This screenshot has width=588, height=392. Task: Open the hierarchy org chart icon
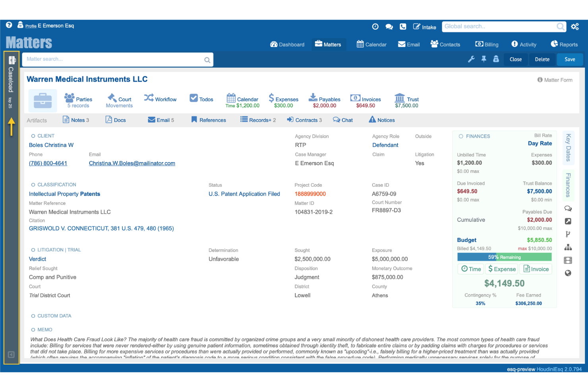coord(568,247)
